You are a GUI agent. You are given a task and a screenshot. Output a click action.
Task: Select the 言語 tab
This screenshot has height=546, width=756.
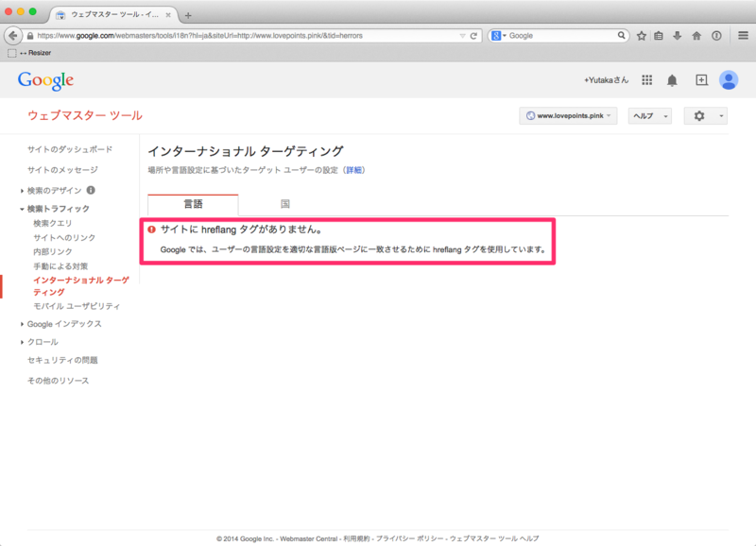pyautogui.click(x=193, y=204)
